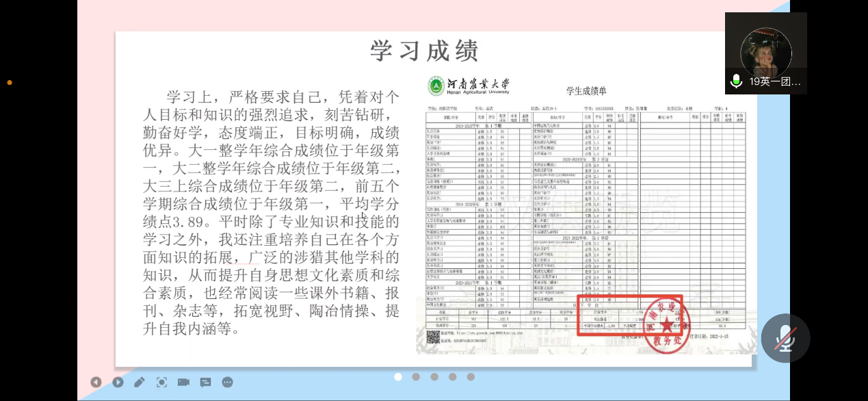Jump to the fifth slide indicator dot
Screen dimensions: 868x401
tap(471, 376)
